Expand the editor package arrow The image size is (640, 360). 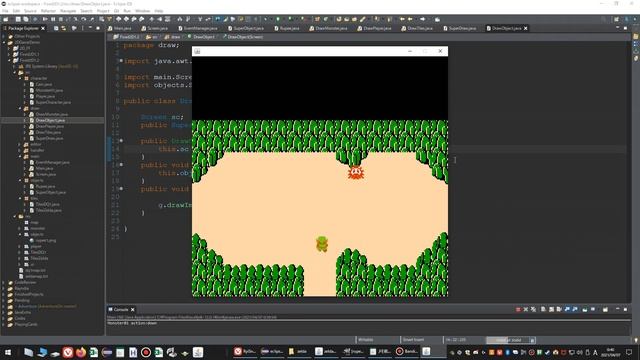pos(20,144)
